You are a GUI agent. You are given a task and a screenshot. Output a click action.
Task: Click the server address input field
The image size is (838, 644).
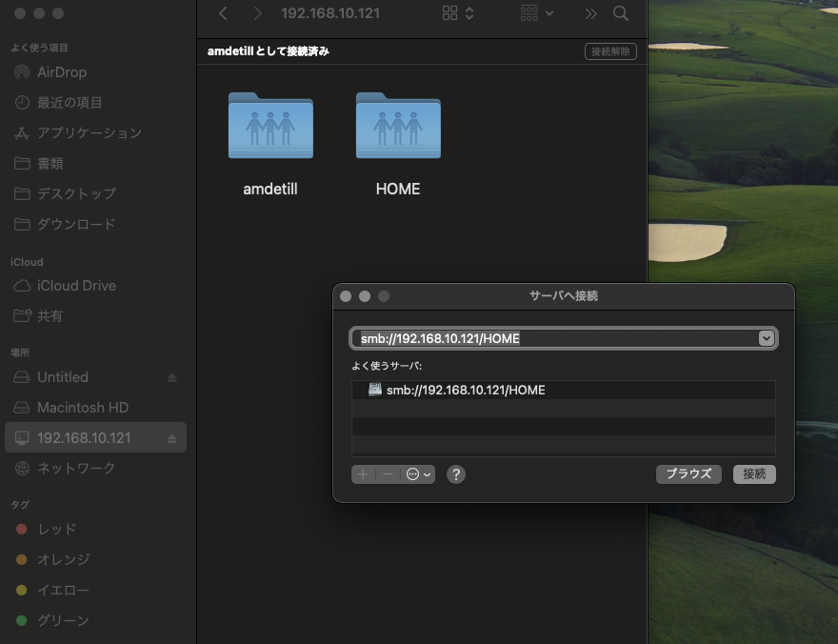click(552, 338)
